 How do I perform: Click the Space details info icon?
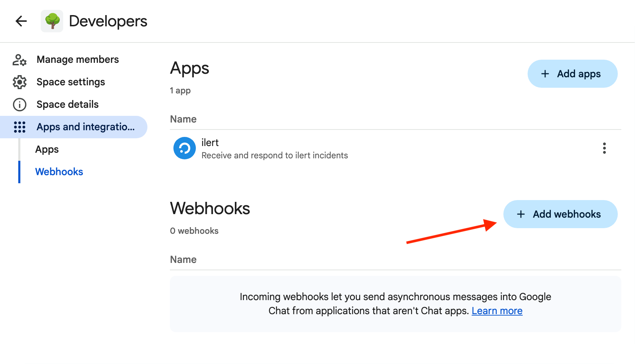19,105
